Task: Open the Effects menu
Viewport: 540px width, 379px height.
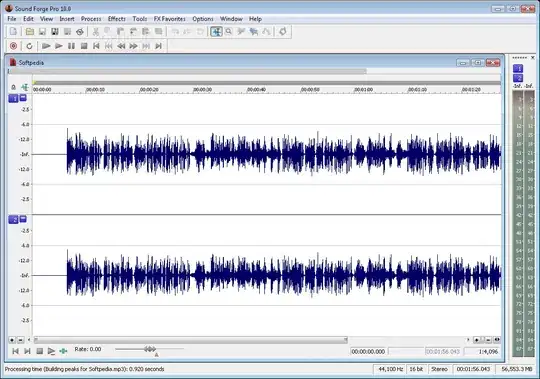Action: [116, 19]
